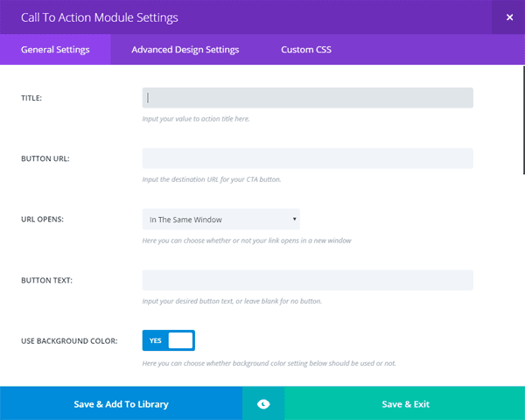Click the 'Call To Action Module Settings' heading
Screen dimensions: 525x420
(100, 17)
